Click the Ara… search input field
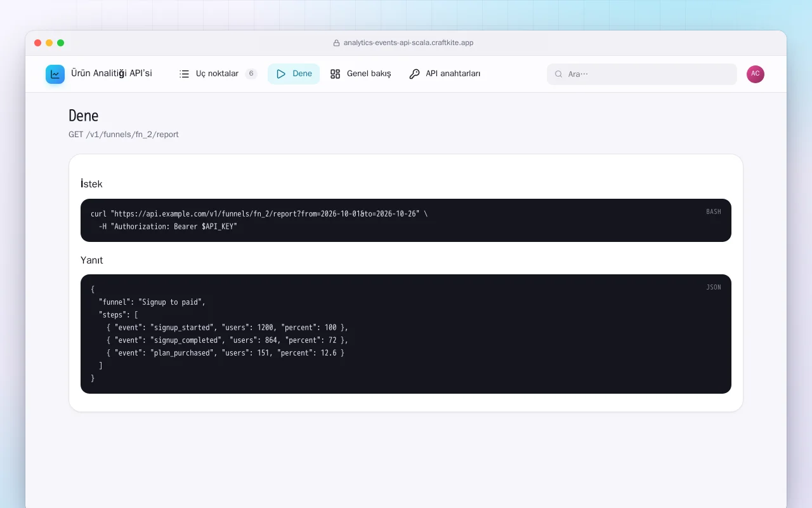The height and width of the screenshot is (508, 812). click(x=642, y=74)
